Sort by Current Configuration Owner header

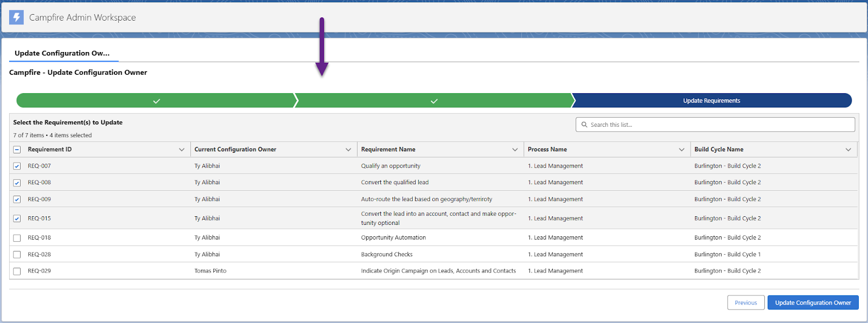(235, 150)
